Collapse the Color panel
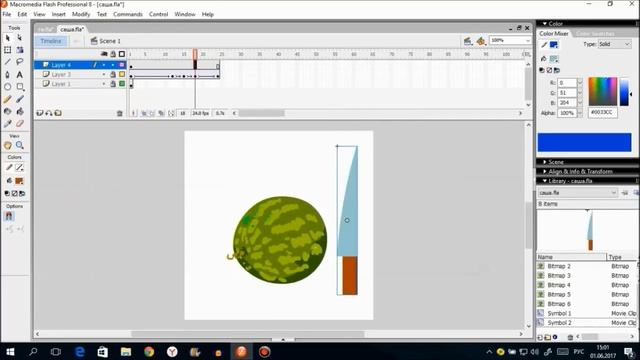This screenshot has width=640, height=360. pyautogui.click(x=544, y=24)
